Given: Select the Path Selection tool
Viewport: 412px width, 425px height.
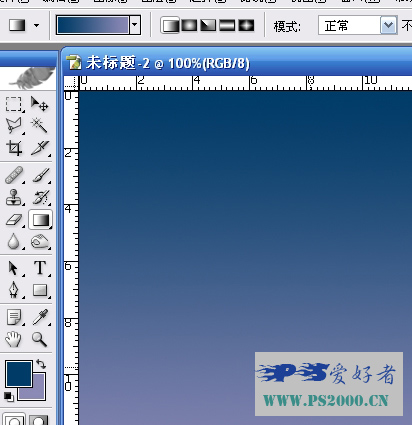Looking at the screenshot, I should [x=14, y=268].
